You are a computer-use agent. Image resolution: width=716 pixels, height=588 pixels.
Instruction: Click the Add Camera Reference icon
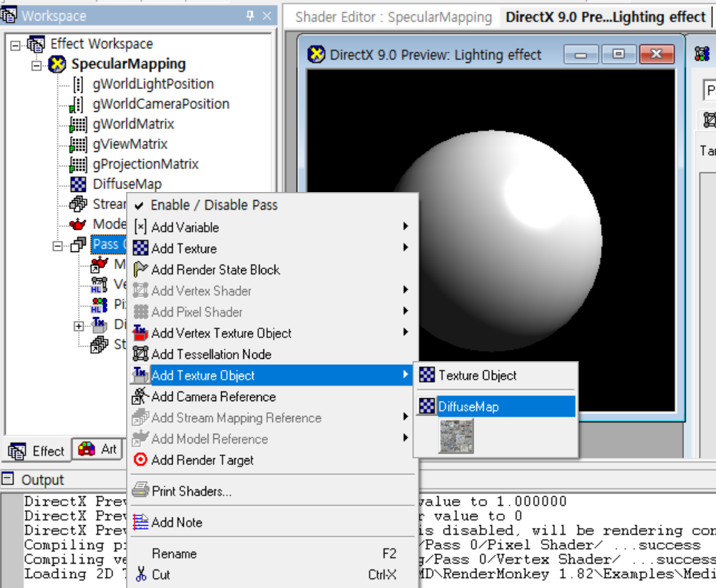coord(140,396)
